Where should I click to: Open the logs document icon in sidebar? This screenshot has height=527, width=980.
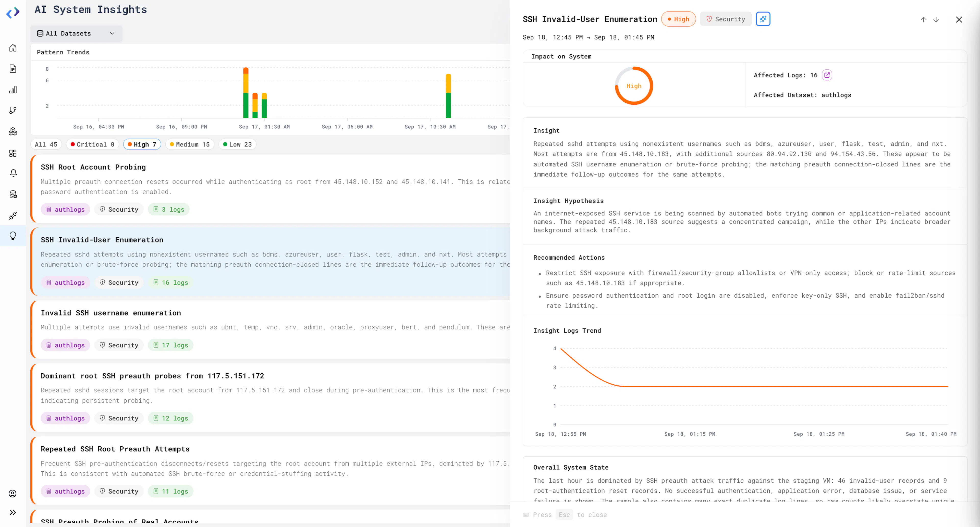[x=13, y=69]
